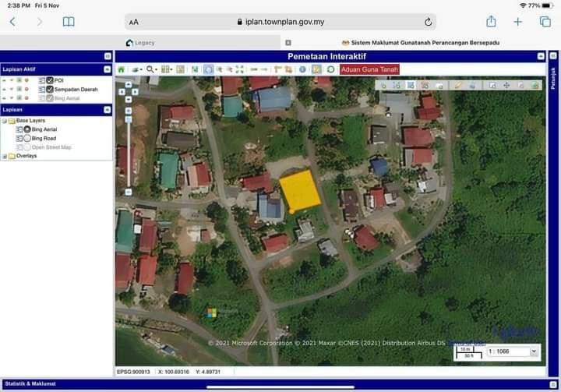
Task: Click the yellow highlighted land parcel
Action: 300,191
